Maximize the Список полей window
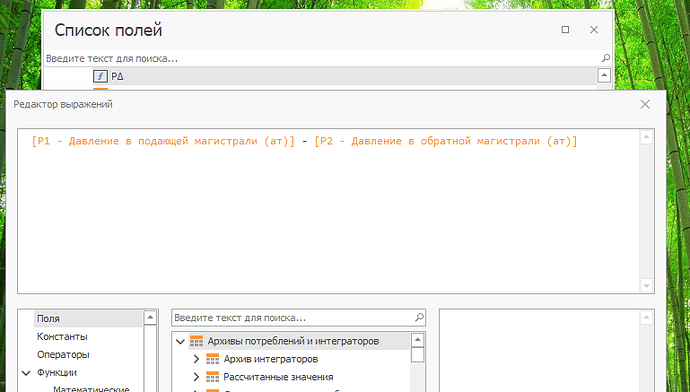Viewport: 690px width, 392px height. (x=565, y=29)
